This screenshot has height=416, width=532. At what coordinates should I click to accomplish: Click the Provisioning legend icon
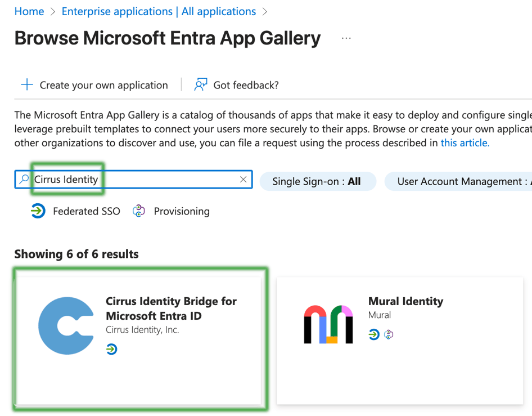[139, 211]
